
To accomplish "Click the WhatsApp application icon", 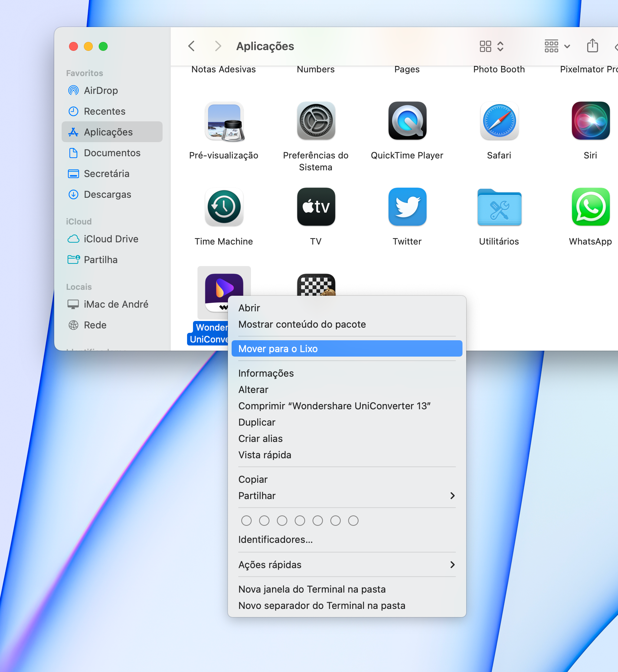I will pyautogui.click(x=590, y=207).
